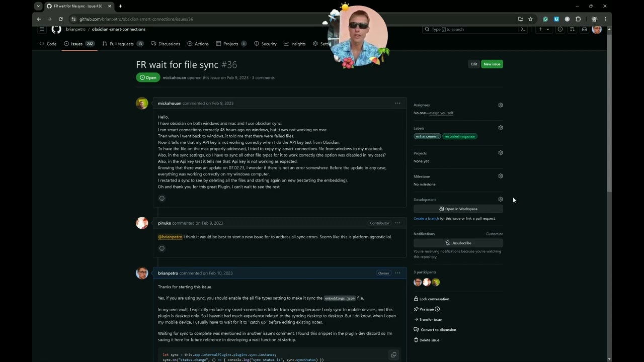Select the 'recorded response' label
644x362 pixels.
[459, 136]
